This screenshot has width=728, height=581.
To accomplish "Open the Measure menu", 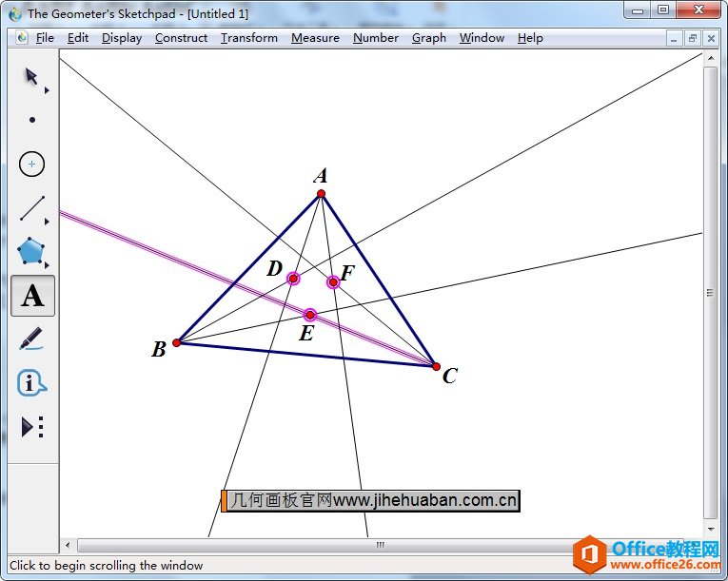I will (315, 38).
